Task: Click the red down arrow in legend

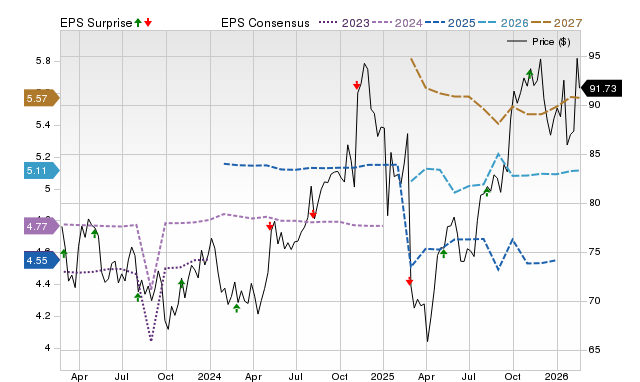Action: click(148, 23)
